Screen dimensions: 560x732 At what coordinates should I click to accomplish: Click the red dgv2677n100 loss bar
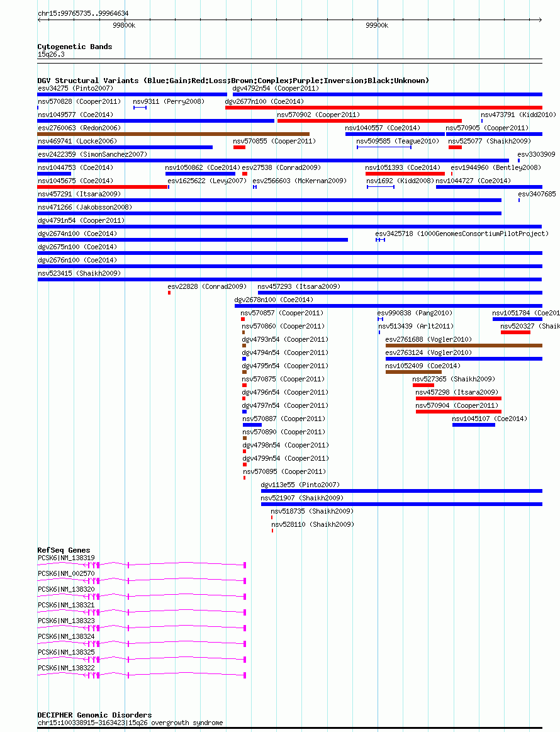point(384,108)
